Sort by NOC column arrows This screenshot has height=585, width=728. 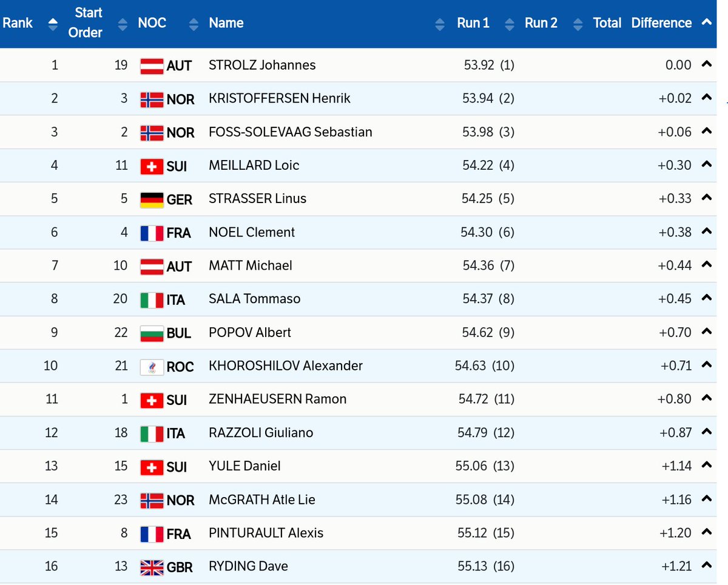point(194,24)
